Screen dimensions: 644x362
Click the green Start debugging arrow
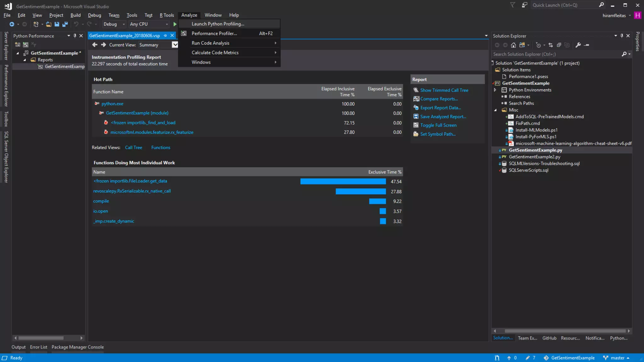(175, 24)
